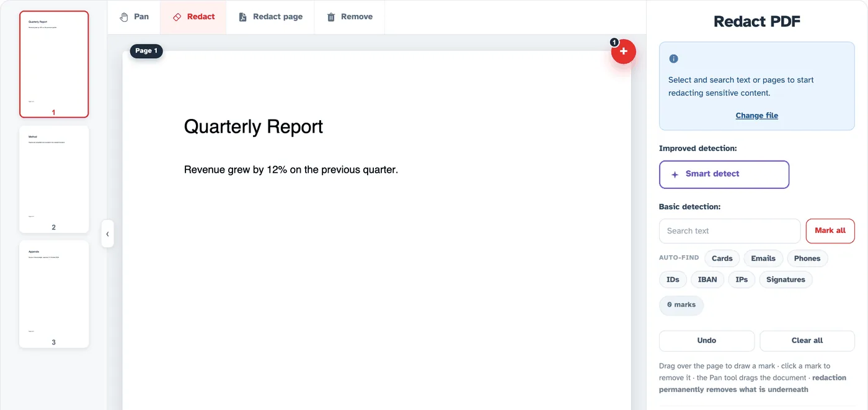Focus the Search text field

pyautogui.click(x=730, y=231)
